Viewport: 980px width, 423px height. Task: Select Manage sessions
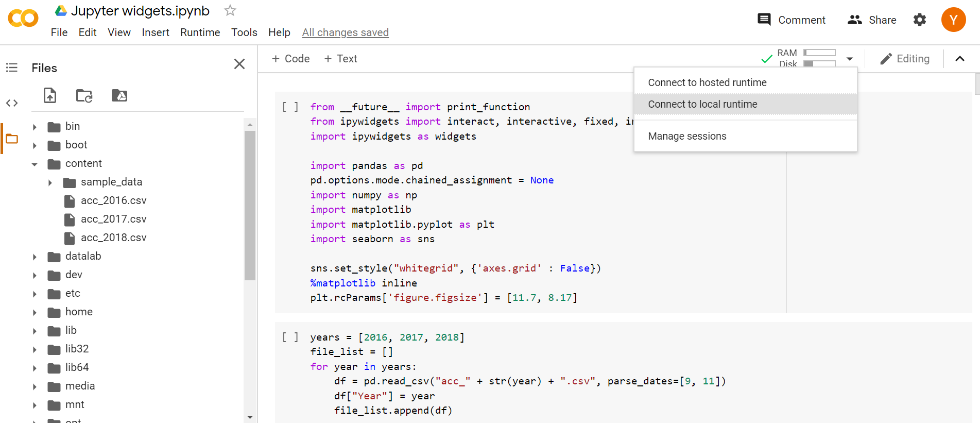pyautogui.click(x=746, y=136)
